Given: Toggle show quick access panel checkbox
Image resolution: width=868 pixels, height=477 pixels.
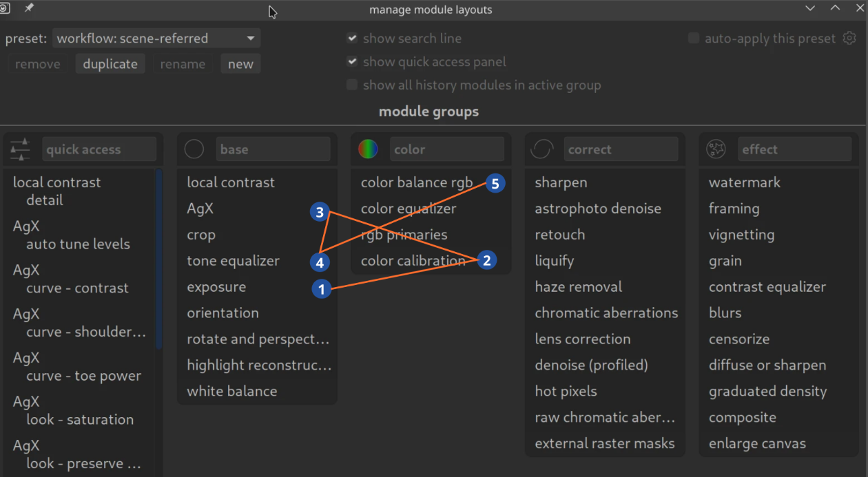Looking at the screenshot, I should point(352,62).
